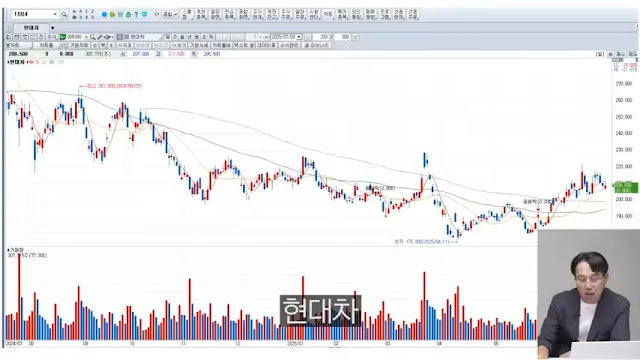Click the blue shield icon in top toolbar
This screenshot has height=360, width=640.
pyautogui.click(x=144, y=14)
